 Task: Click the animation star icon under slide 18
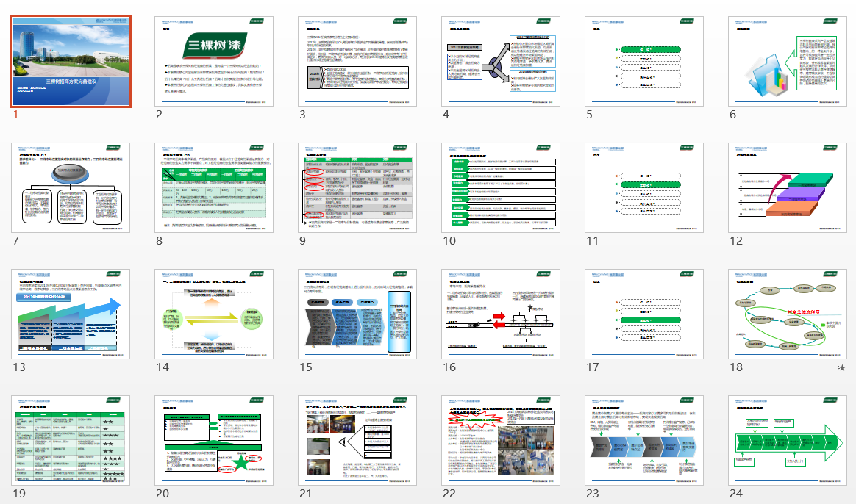pos(841,367)
